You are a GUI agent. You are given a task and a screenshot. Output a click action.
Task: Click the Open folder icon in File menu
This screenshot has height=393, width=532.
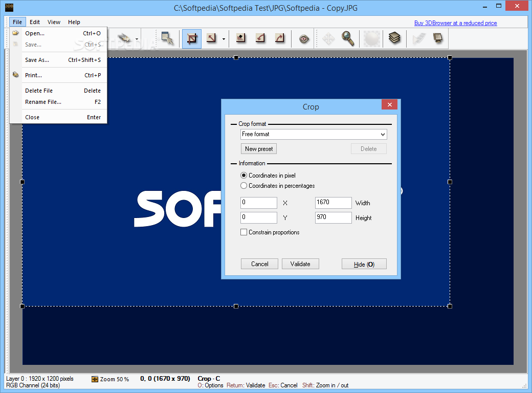(x=16, y=33)
